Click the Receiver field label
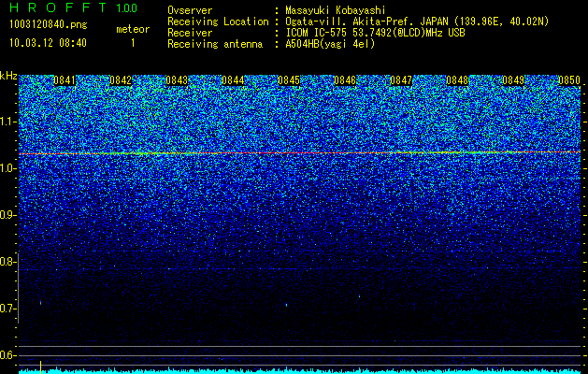This screenshot has width=588, height=374. [190, 33]
